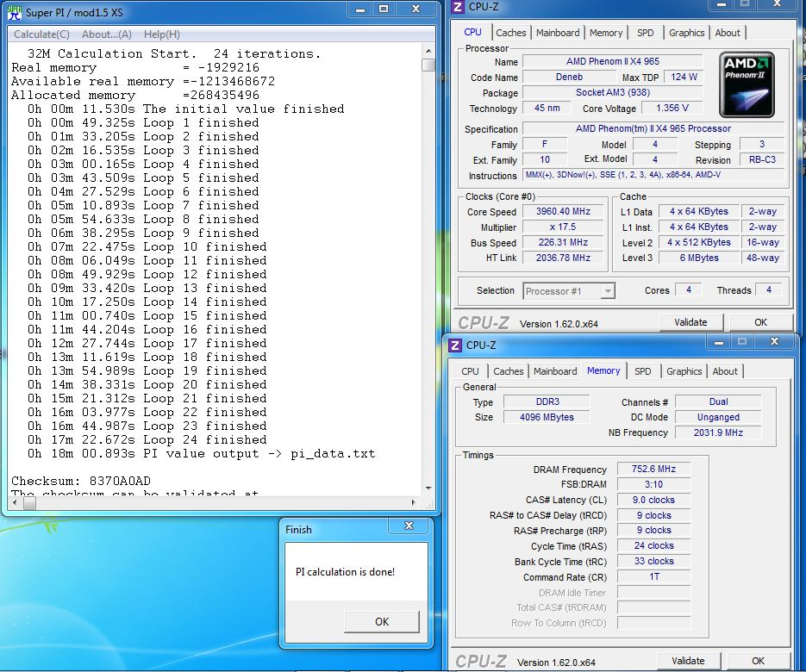Minimize the Super PI window

(x=360, y=9)
